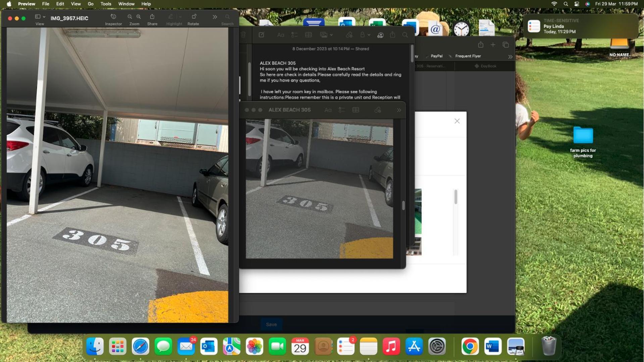Viewport: 644px width, 362px height.
Task: Show tab overview in Safari window
Action: tap(505, 45)
